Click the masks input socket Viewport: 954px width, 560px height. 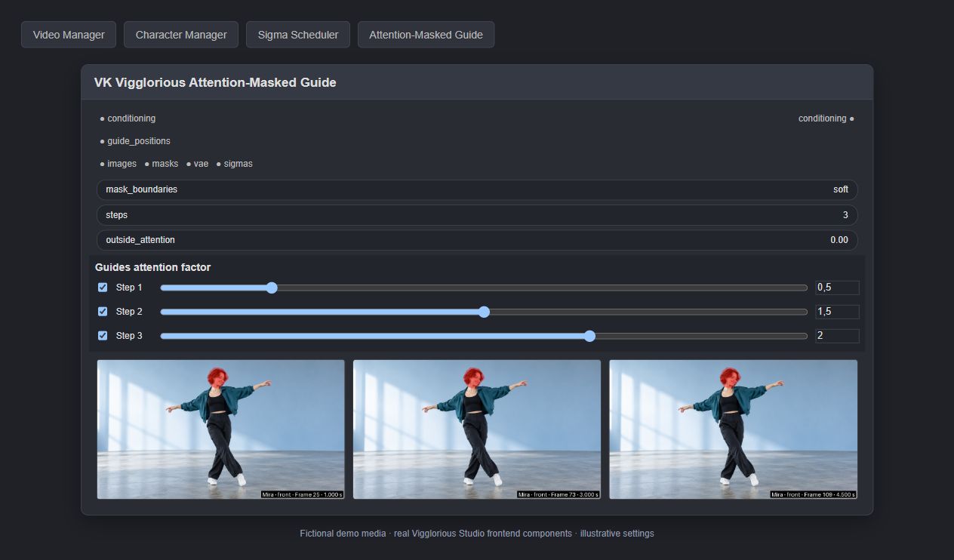tap(146, 165)
